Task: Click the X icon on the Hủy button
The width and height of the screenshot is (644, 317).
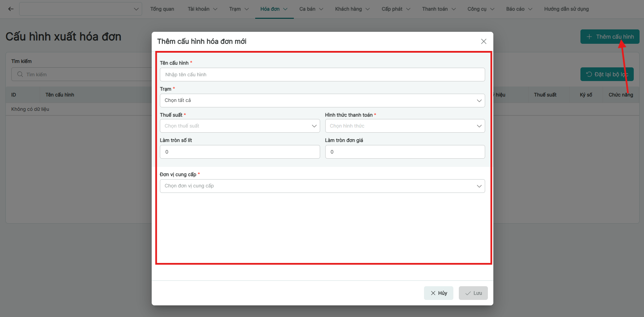Action: pos(433,293)
